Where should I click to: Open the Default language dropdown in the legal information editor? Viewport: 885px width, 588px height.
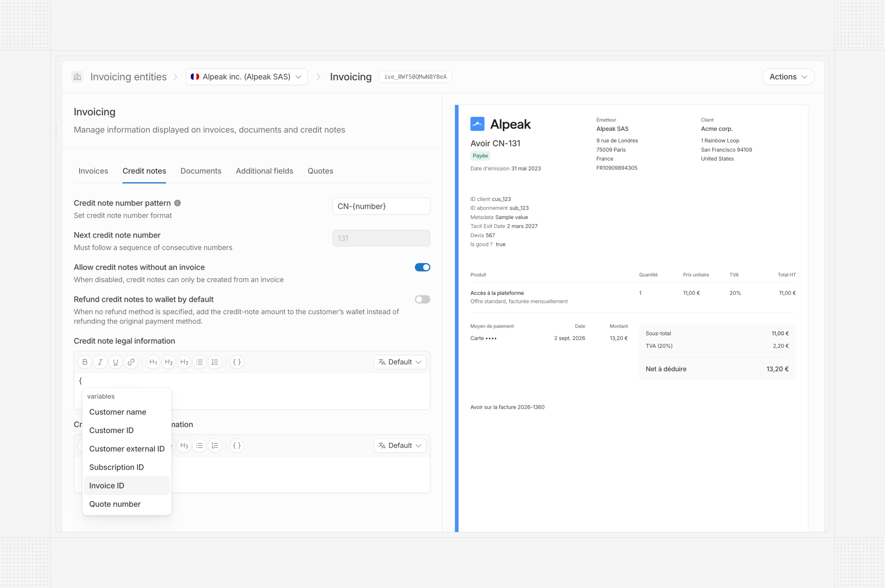pos(400,362)
